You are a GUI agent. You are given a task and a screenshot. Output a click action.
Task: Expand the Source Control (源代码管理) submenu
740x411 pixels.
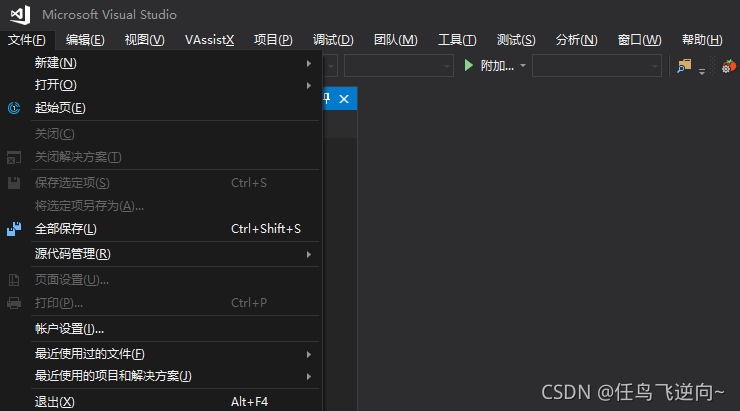[x=175, y=254]
